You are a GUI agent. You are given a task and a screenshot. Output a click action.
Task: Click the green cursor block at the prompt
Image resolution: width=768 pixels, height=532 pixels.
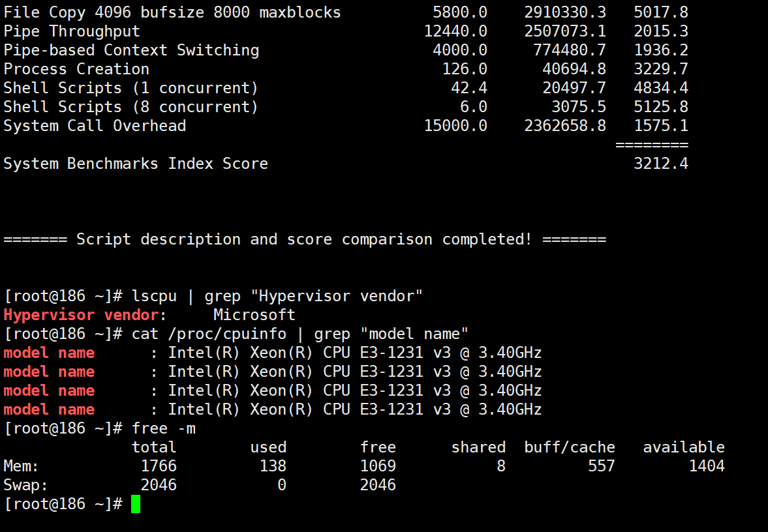[136, 504]
